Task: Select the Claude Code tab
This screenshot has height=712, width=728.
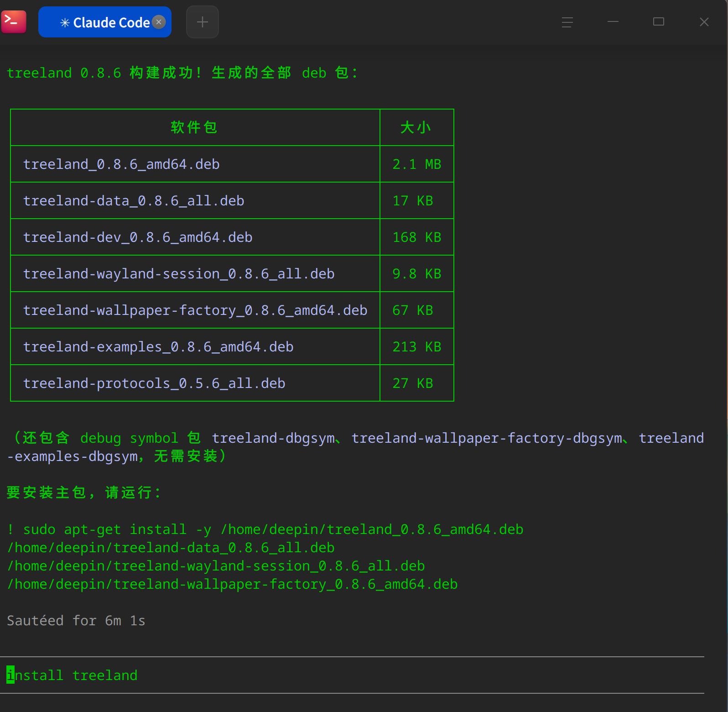Action: click(x=105, y=22)
